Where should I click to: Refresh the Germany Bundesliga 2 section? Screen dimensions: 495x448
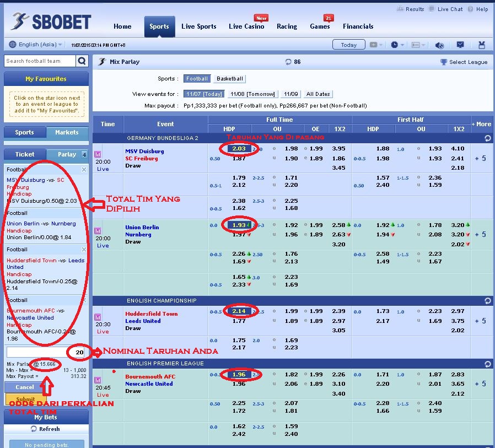(488, 138)
